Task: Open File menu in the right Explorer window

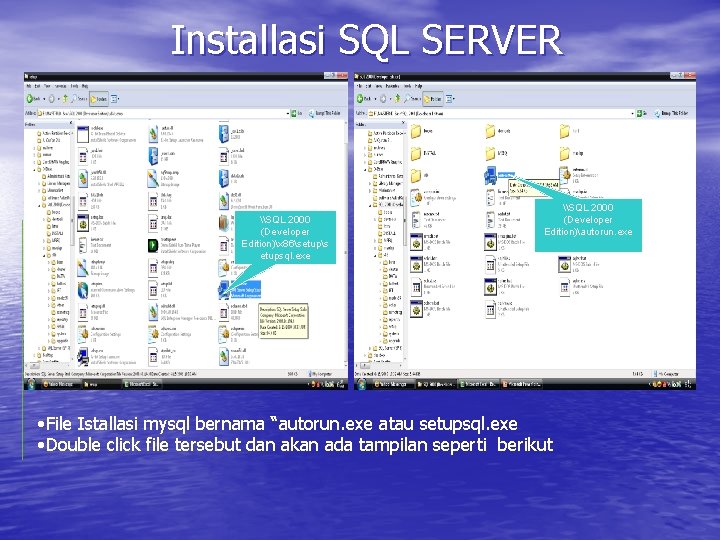Action: point(361,86)
